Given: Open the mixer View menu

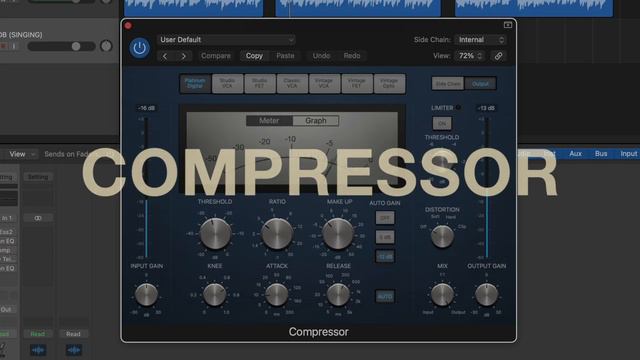Looking at the screenshot, I should click(x=21, y=154).
